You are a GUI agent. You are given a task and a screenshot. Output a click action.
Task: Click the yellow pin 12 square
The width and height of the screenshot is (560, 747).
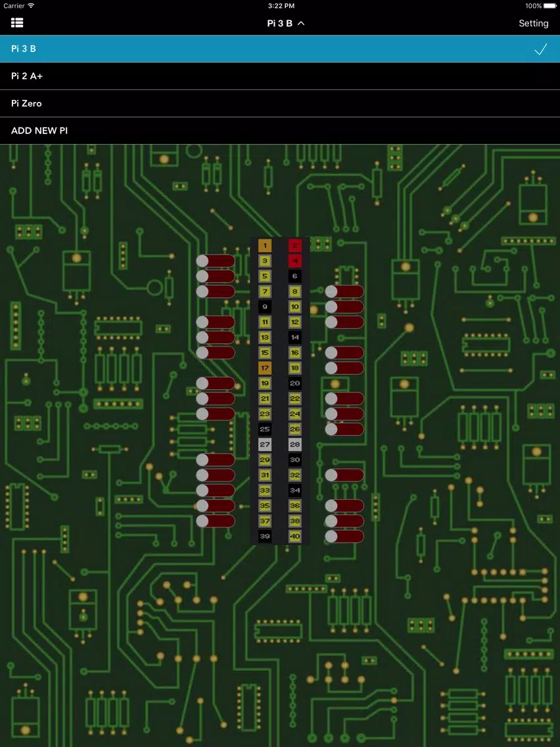[x=294, y=322]
